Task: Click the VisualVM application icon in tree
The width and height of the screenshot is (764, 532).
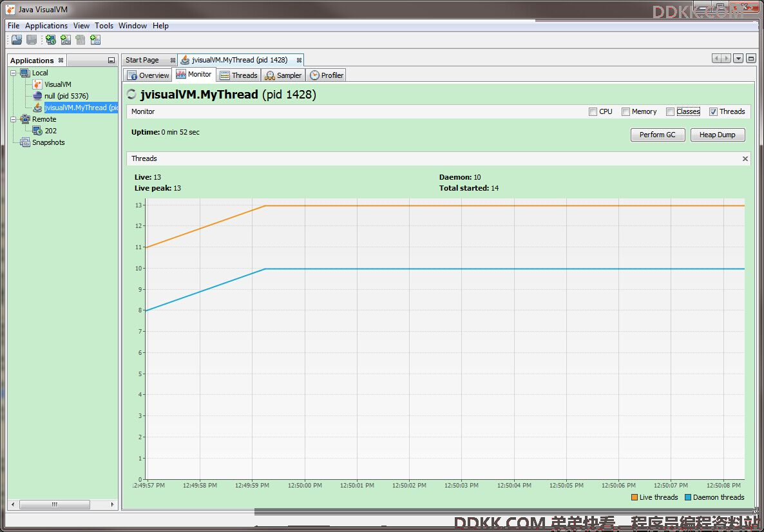Action: coord(37,84)
